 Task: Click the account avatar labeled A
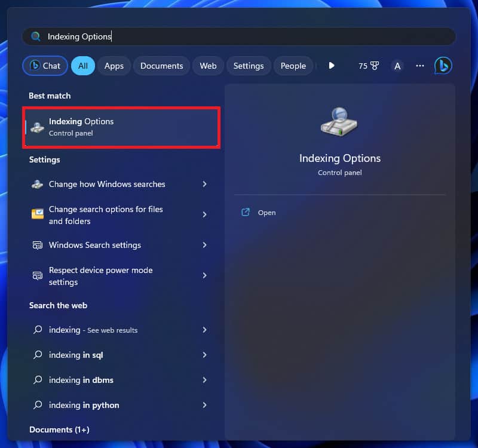pyautogui.click(x=397, y=66)
